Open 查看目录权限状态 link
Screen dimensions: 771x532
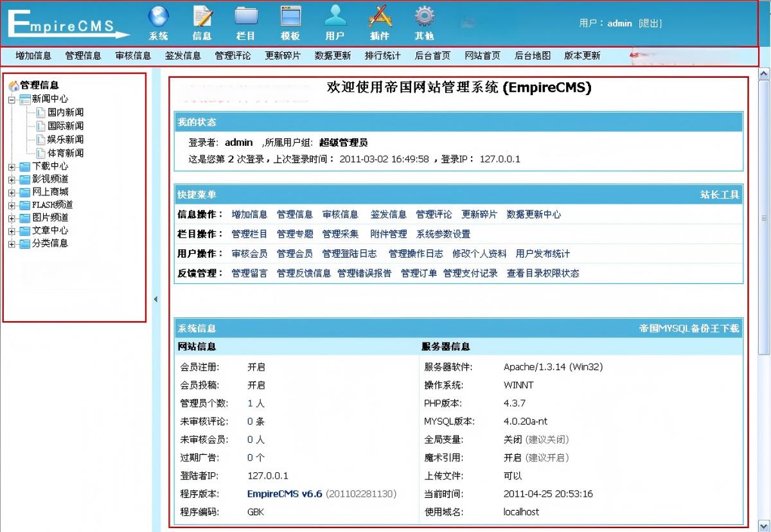pyautogui.click(x=543, y=273)
